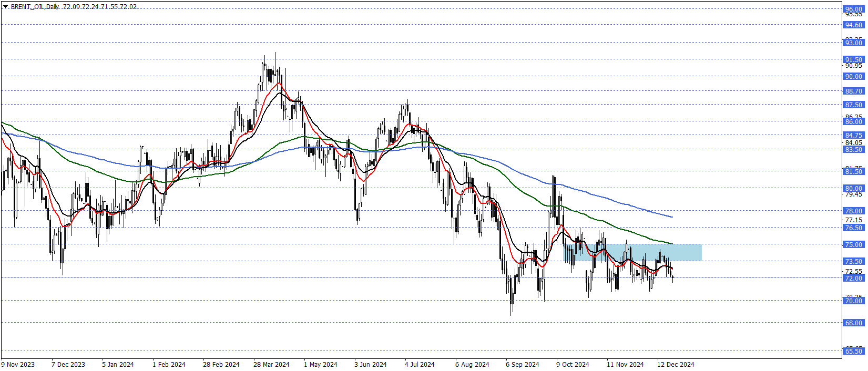
Task: Click the 4 Jul 2024 date label
Action: (x=420, y=364)
